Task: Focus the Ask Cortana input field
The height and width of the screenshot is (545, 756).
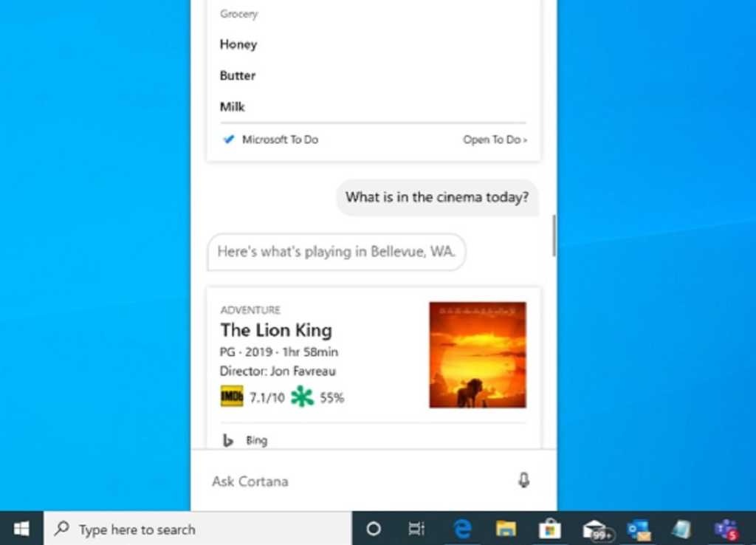Action: point(374,480)
